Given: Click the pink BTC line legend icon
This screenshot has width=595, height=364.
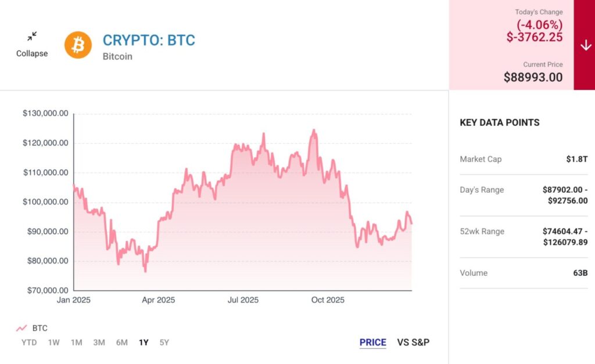Looking at the screenshot, I should coord(22,328).
